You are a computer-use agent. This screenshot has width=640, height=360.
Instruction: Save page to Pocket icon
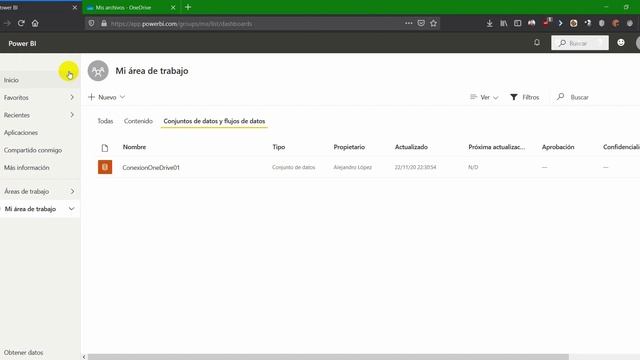tap(421, 23)
